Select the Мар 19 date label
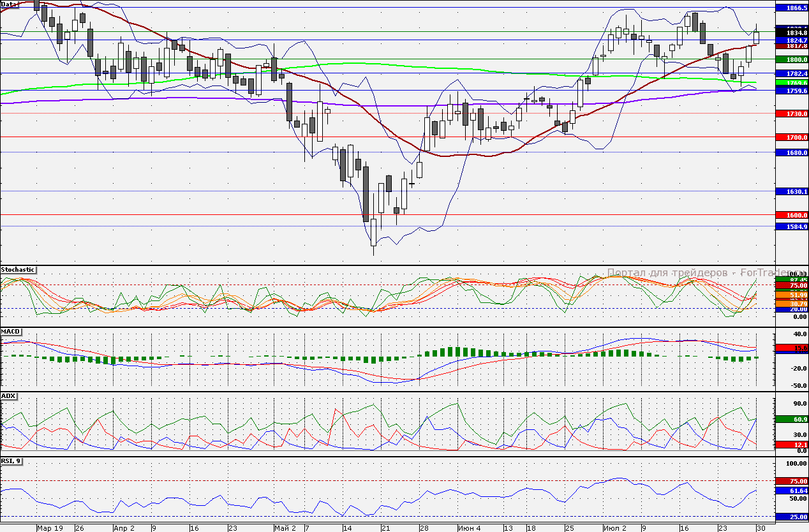 (x=50, y=528)
